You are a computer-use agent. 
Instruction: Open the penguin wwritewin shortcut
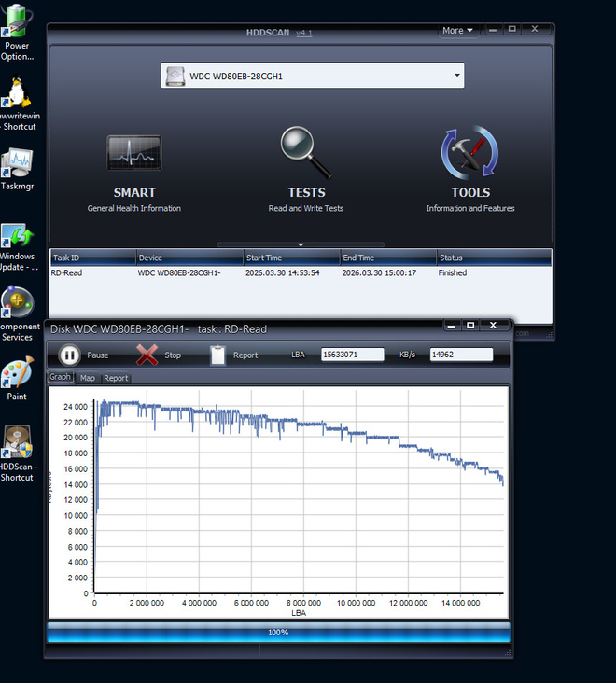18,104
